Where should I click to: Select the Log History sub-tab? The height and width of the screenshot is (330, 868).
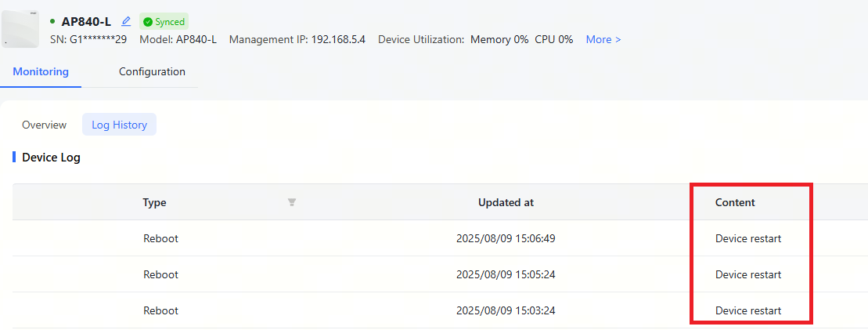pyautogui.click(x=119, y=125)
